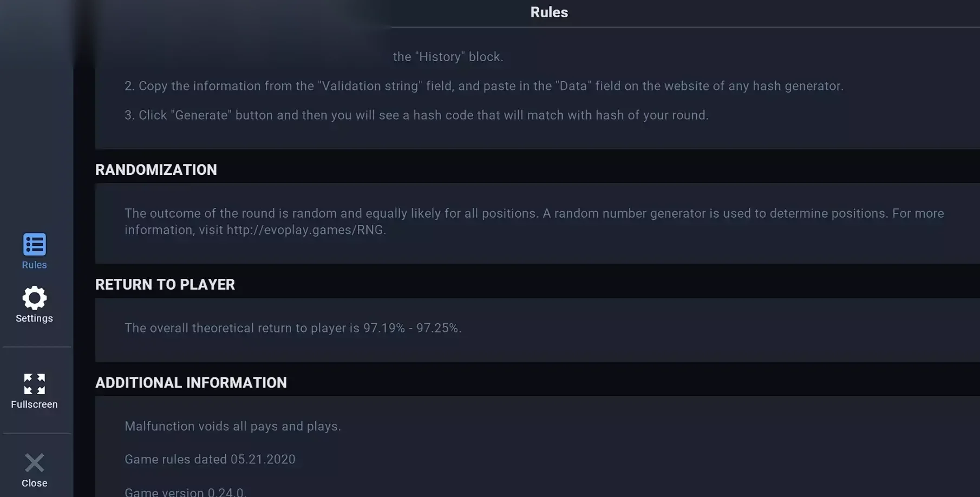Click "Malfunction voids all pays and plays" line

point(233,427)
